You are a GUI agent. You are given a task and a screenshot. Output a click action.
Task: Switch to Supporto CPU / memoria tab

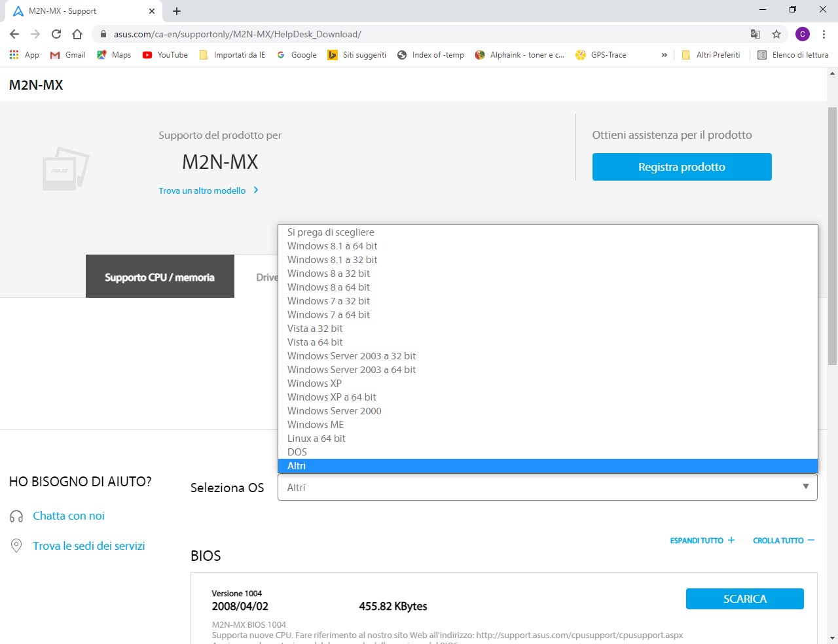[x=160, y=277]
